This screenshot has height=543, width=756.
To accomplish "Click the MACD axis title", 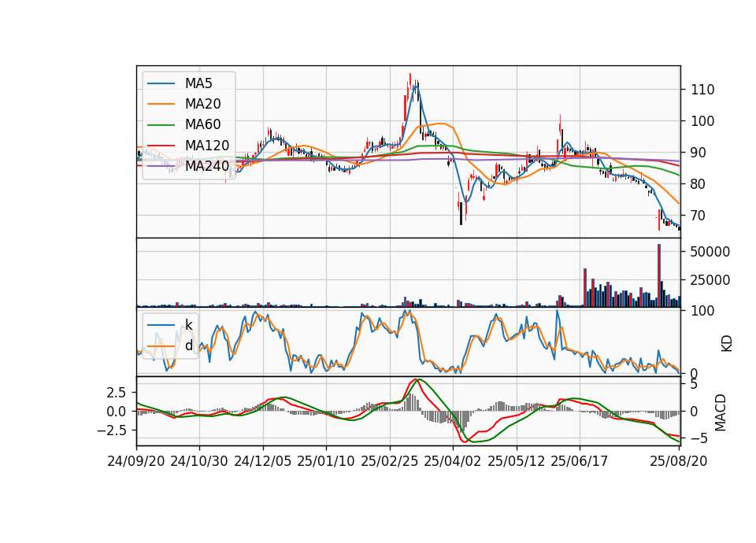I will [x=721, y=412].
